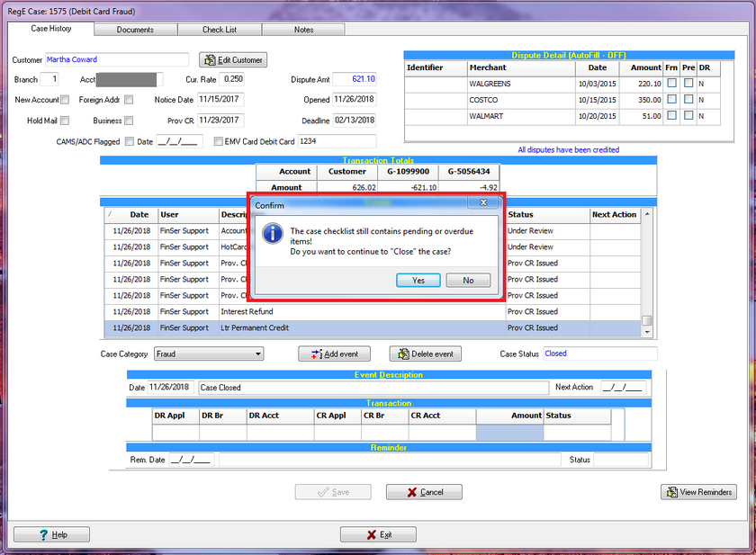Toggle the Hold Mail checkbox

[65, 121]
